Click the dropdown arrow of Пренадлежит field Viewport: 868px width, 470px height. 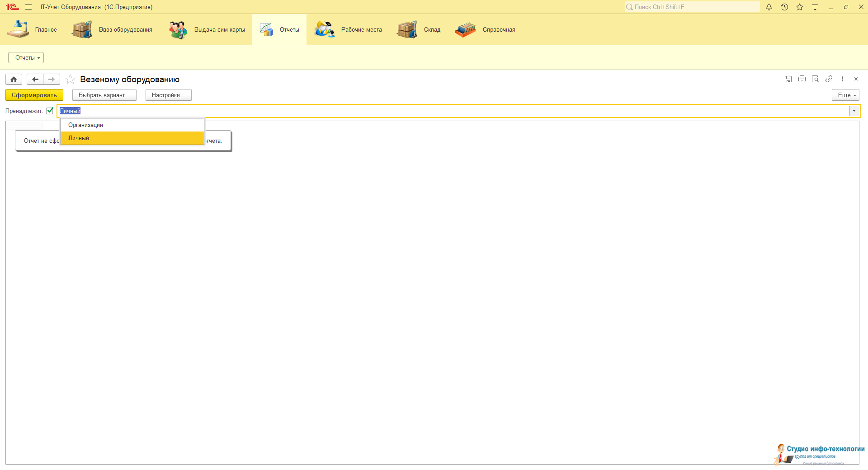click(x=854, y=111)
